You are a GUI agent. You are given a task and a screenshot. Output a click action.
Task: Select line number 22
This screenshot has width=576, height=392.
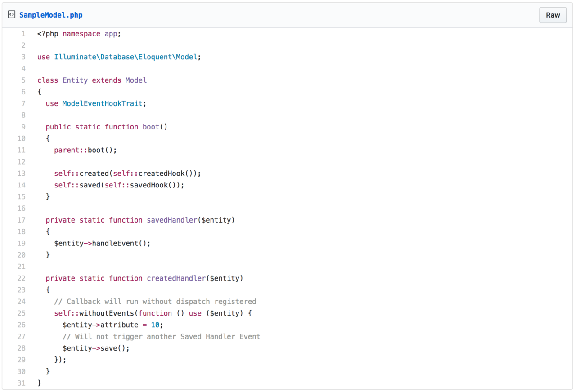[x=22, y=279]
